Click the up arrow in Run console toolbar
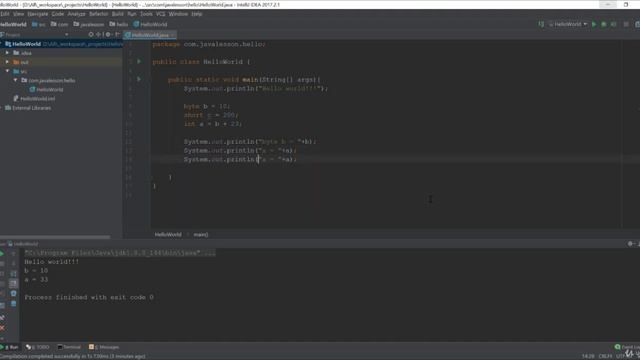Viewport: 640px width, 360px height. pyautogui.click(x=13, y=254)
